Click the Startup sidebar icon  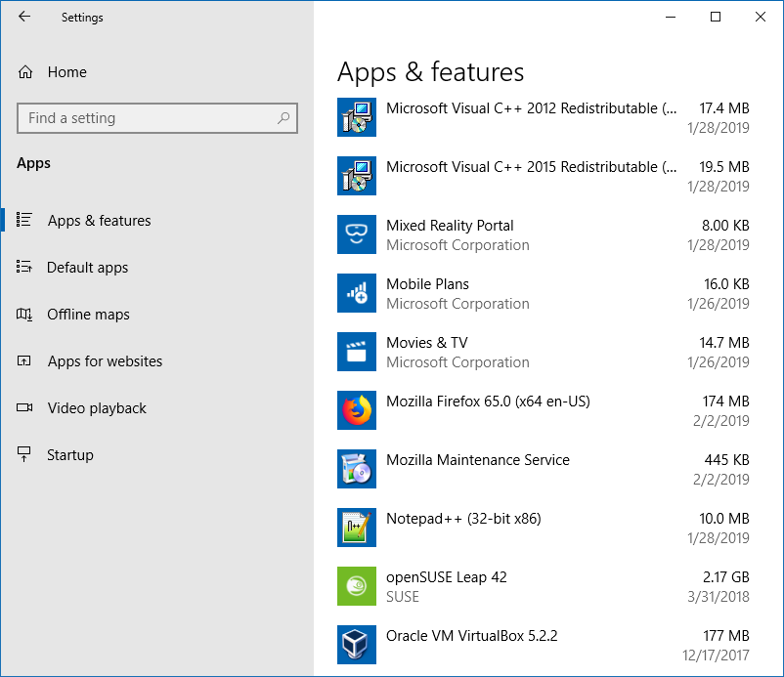pos(24,454)
